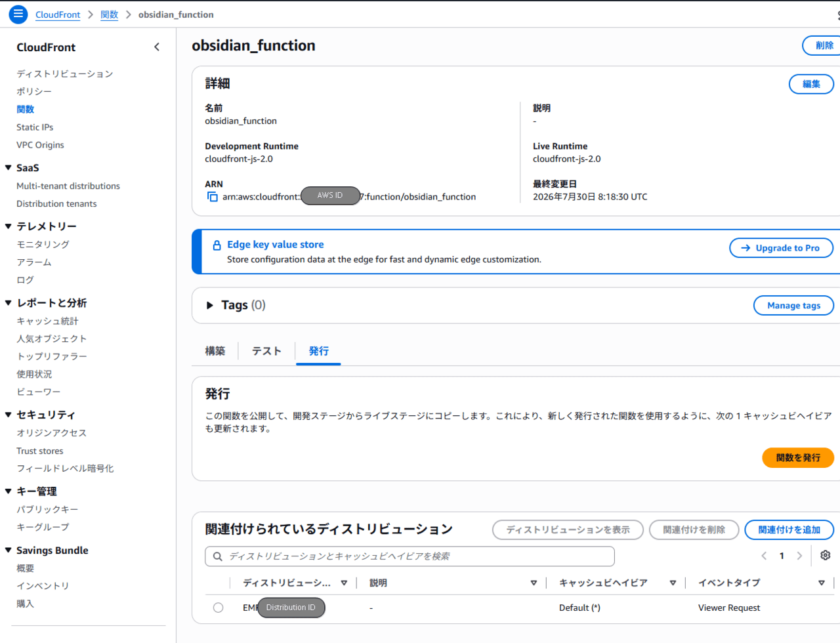Open Trust stores in the sidebar
Image resolution: width=840 pixels, height=643 pixels.
point(40,451)
